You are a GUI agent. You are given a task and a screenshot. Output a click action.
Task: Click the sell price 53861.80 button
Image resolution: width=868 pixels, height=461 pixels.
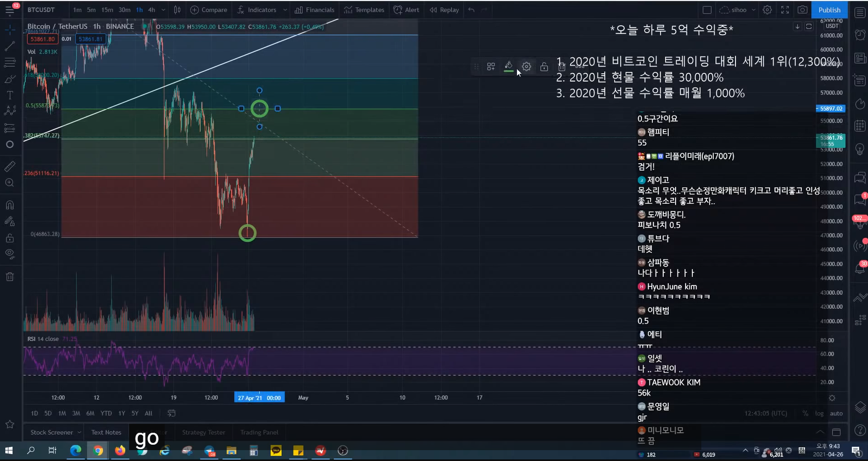[42, 39]
